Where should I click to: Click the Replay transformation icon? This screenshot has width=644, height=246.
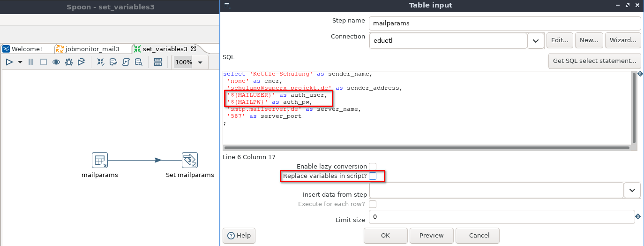point(81,62)
